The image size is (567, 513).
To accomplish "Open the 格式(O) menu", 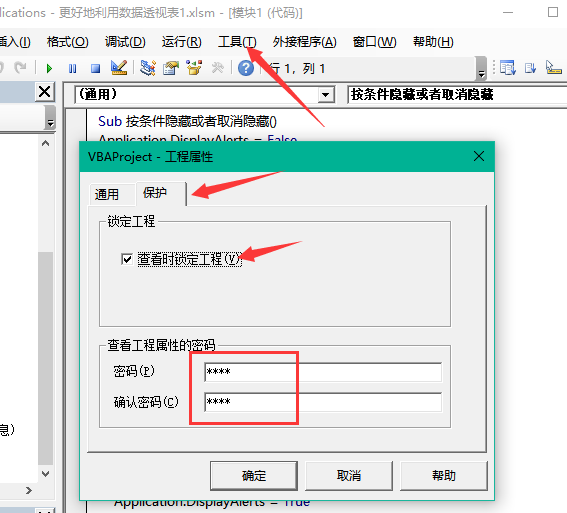I will click(x=68, y=42).
